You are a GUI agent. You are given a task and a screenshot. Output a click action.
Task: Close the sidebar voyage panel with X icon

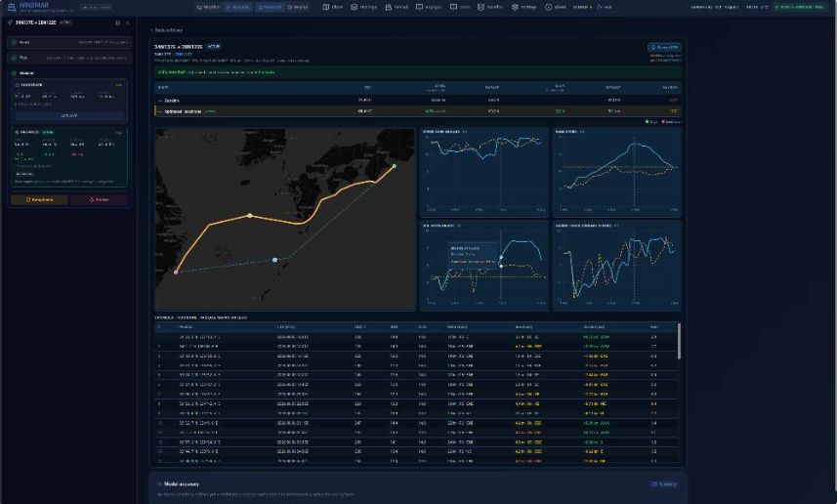click(x=127, y=22)
